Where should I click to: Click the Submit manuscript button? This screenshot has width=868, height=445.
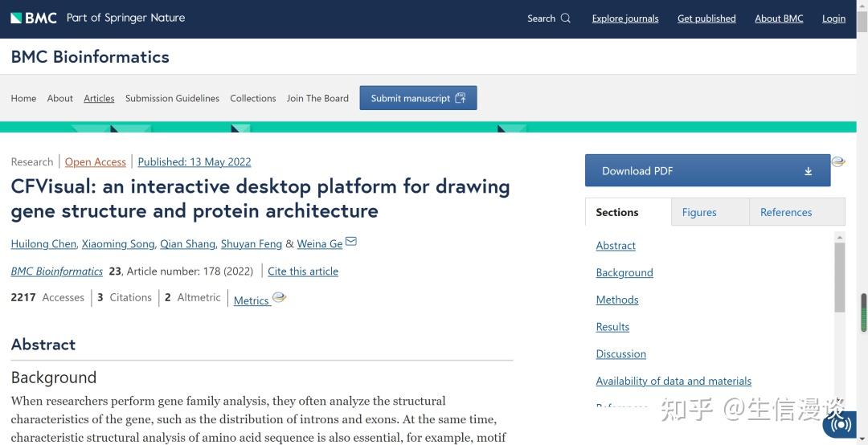click(418, 98)
